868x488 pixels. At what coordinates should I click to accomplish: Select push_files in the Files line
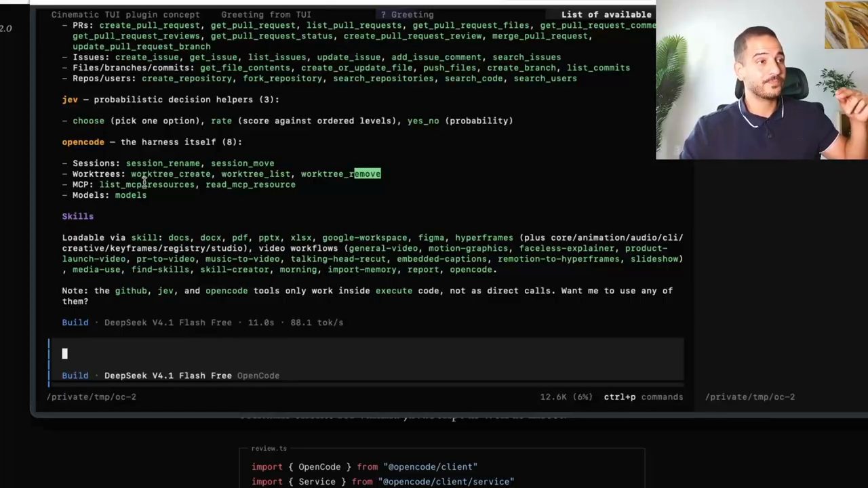point(450,68)
